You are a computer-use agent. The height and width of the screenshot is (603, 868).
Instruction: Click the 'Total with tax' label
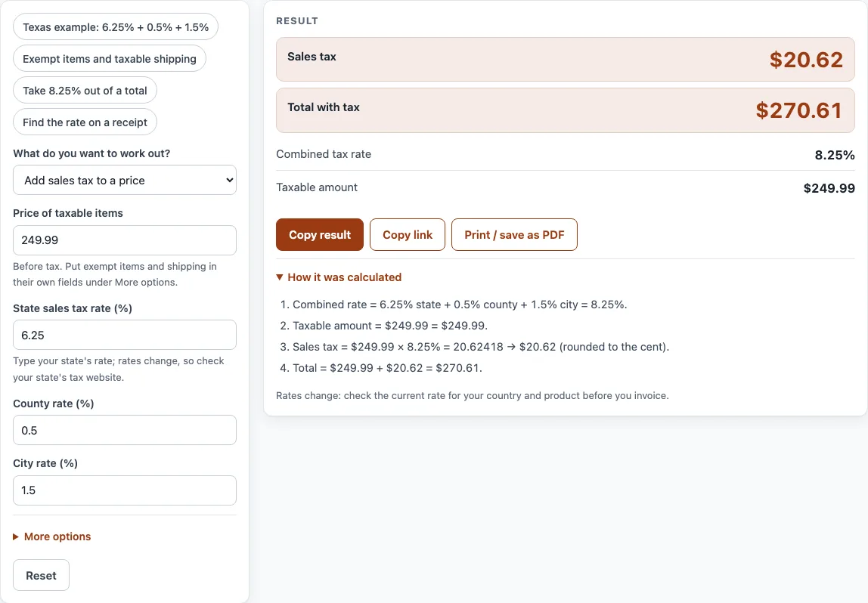tap(324, 107)
